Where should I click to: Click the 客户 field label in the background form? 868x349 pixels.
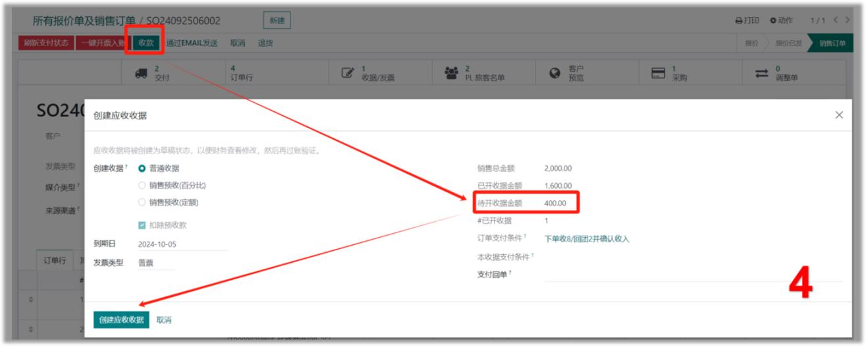53,135
